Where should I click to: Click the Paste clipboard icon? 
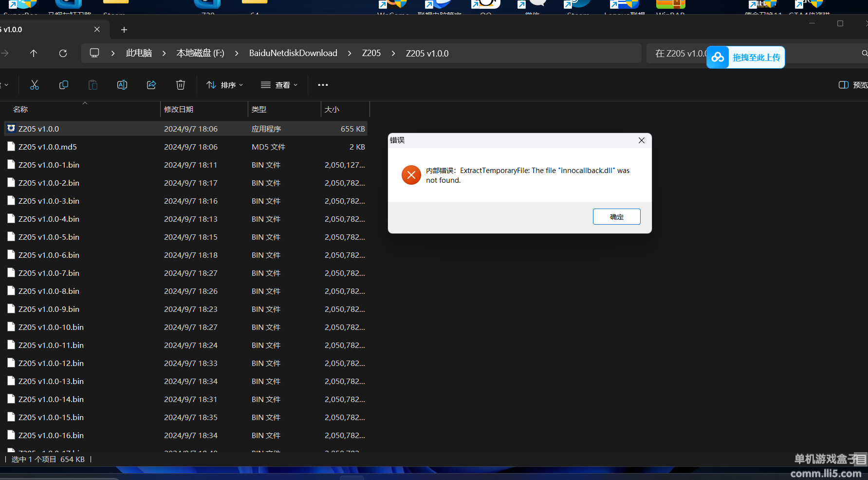[x=92, y=85]
